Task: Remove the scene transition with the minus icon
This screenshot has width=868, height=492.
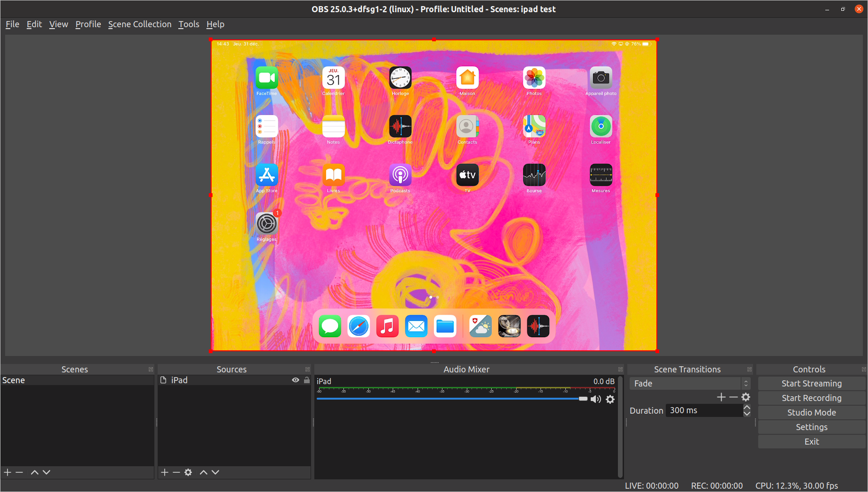Action: pyautogui.click(x=734, y=397)
